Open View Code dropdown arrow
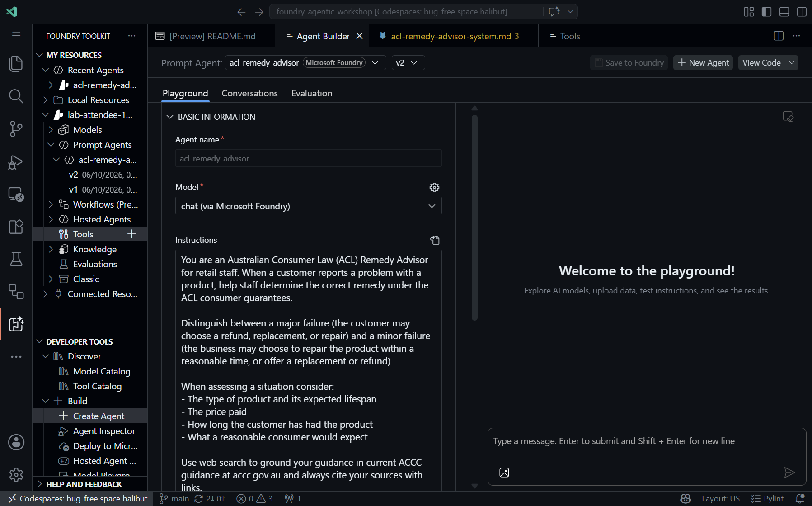Viewport: 812px width, 506px height. click(792, 63)
